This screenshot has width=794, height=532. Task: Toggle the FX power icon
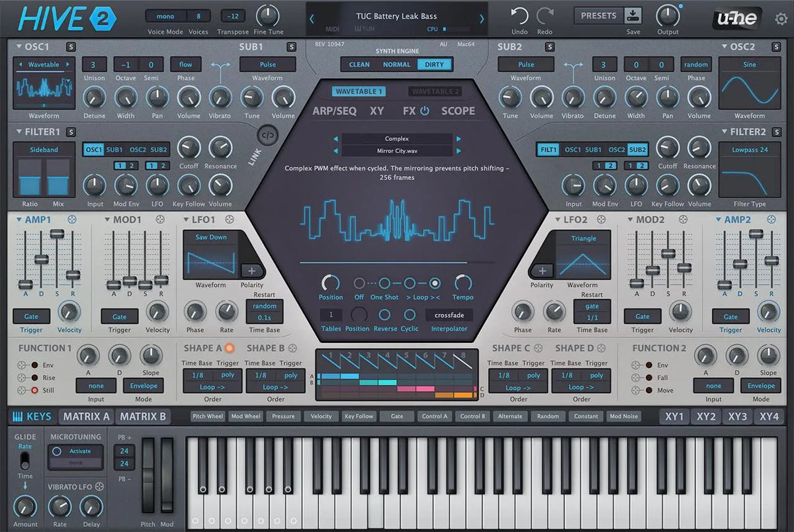click(425, 111)
